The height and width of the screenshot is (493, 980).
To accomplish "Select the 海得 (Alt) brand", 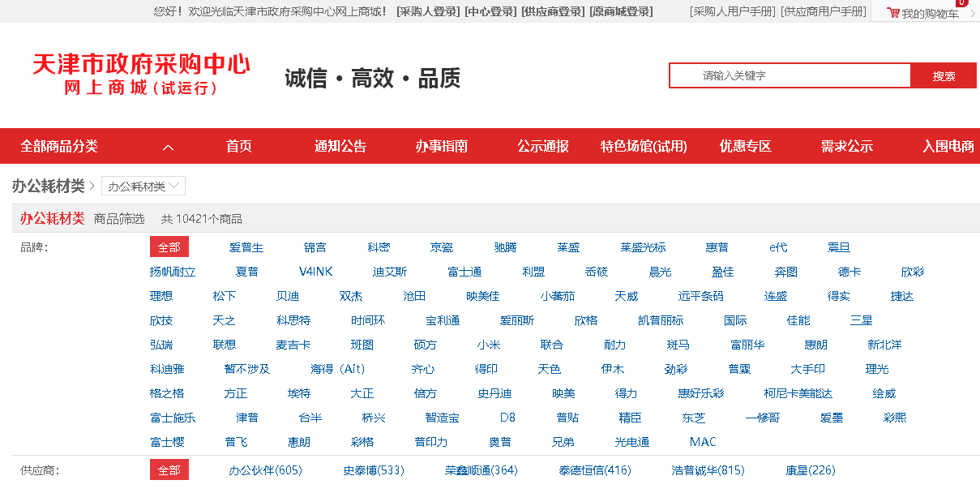I will [x=338, y=370].
